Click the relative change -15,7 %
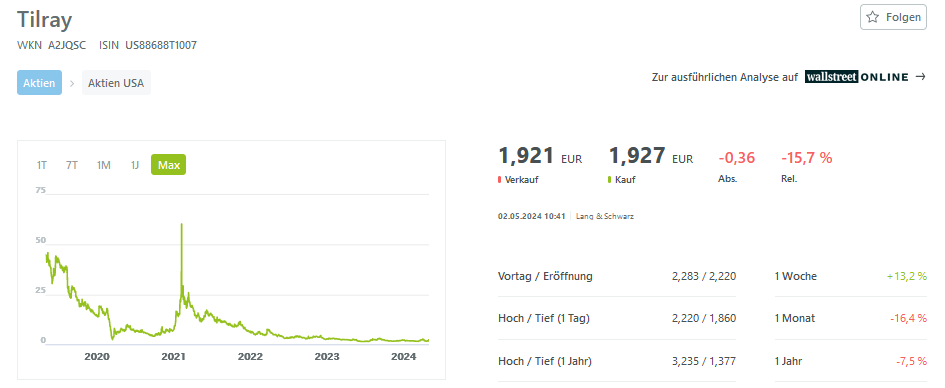 [x=806, y=158]
